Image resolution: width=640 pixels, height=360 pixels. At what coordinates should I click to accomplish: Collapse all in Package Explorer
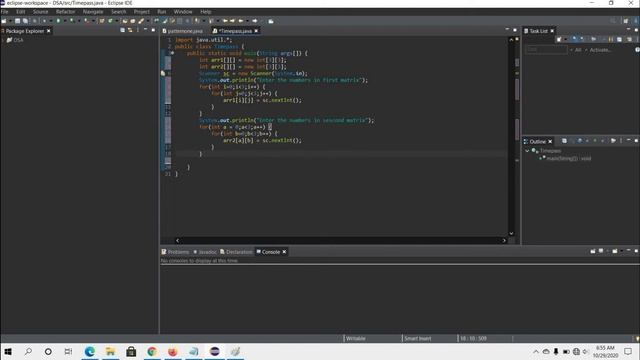pyautogui.click(x=122, y=30)
